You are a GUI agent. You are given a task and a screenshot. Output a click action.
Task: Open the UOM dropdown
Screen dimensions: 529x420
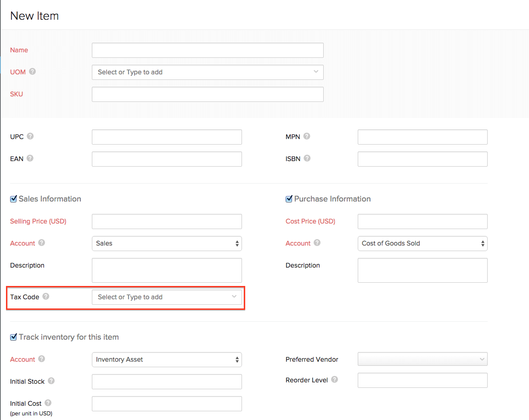(208, 72)
